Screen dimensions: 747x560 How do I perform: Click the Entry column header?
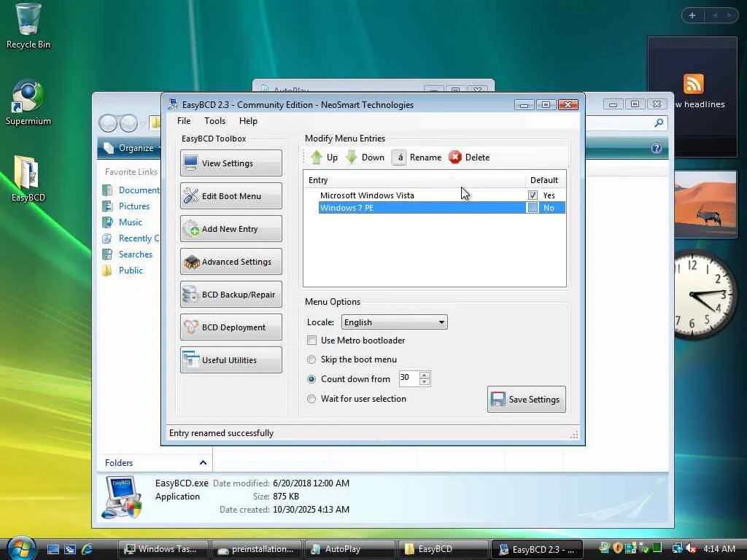click(414, 180)
